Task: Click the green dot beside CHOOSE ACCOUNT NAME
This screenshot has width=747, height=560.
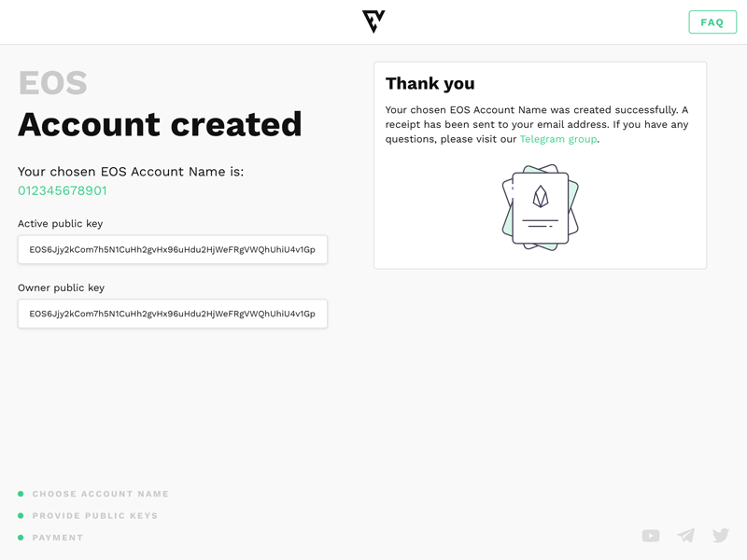Action: point(21,494)
